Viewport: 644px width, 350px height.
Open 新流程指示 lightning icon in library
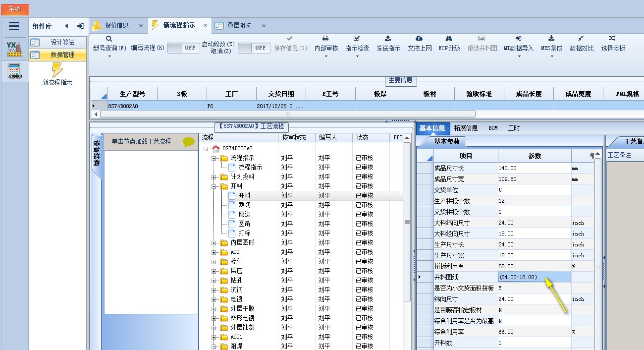pos(57,70)
